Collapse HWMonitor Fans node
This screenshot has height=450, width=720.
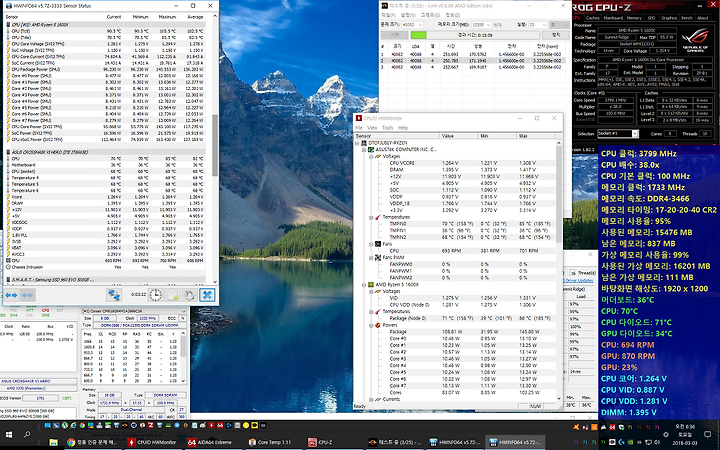click(371, 244)
